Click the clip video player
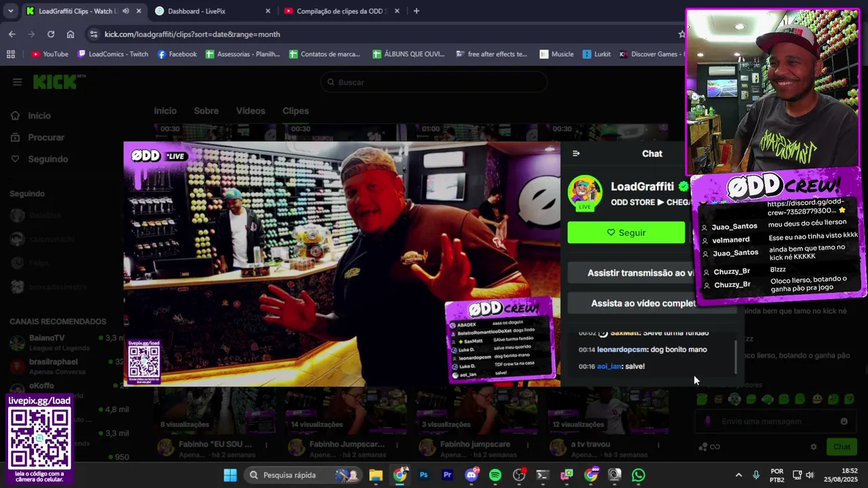The width and height of the screenshot is (868, 488). (x=342, y=264)
